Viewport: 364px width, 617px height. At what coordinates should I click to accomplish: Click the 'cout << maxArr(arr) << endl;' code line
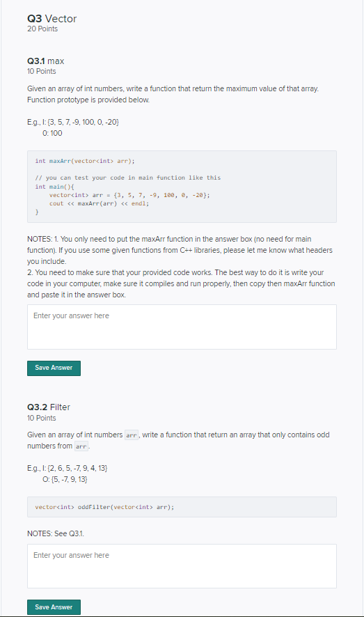99,203
